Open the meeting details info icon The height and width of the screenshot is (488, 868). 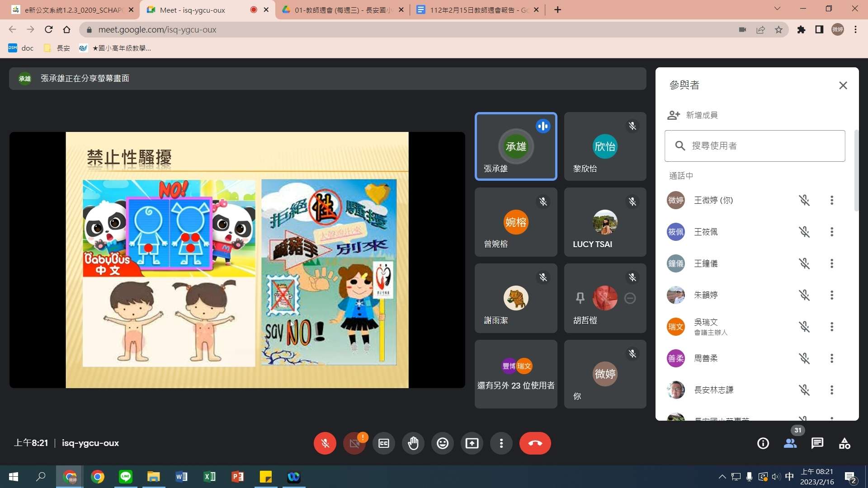[763, 443]
